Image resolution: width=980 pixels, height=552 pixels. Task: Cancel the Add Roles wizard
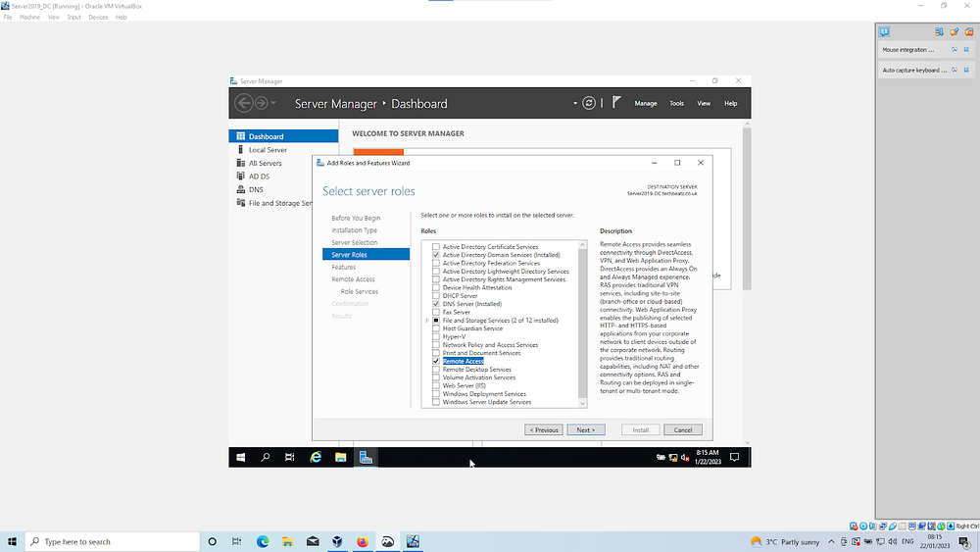point(682,430)
